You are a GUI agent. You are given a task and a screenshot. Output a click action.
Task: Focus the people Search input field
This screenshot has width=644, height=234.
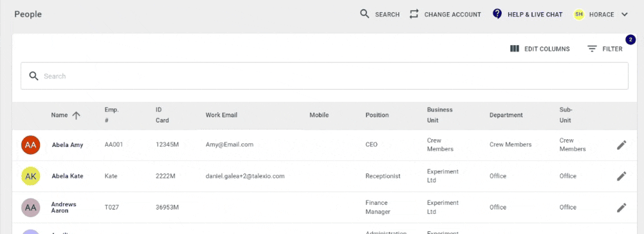(x=325, y=75)
